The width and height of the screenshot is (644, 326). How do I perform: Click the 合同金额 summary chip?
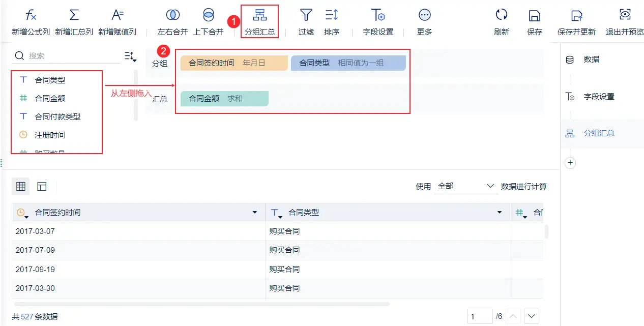click(x=224, y=99)
